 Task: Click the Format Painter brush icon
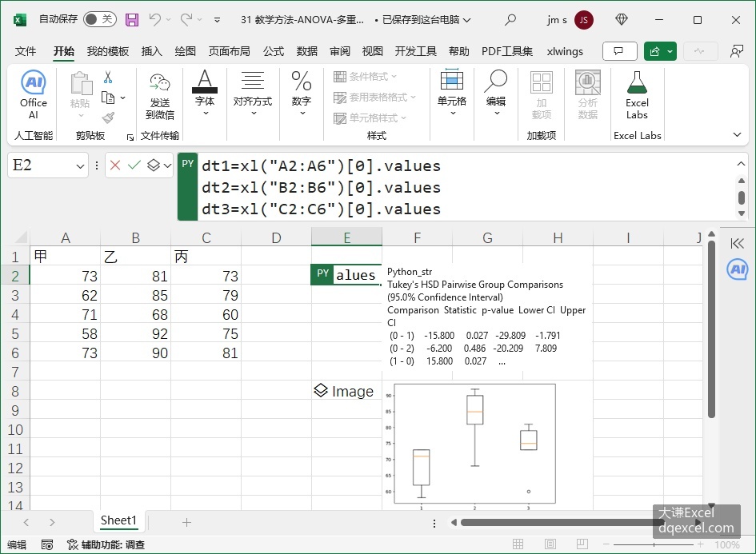pos(109,118)
